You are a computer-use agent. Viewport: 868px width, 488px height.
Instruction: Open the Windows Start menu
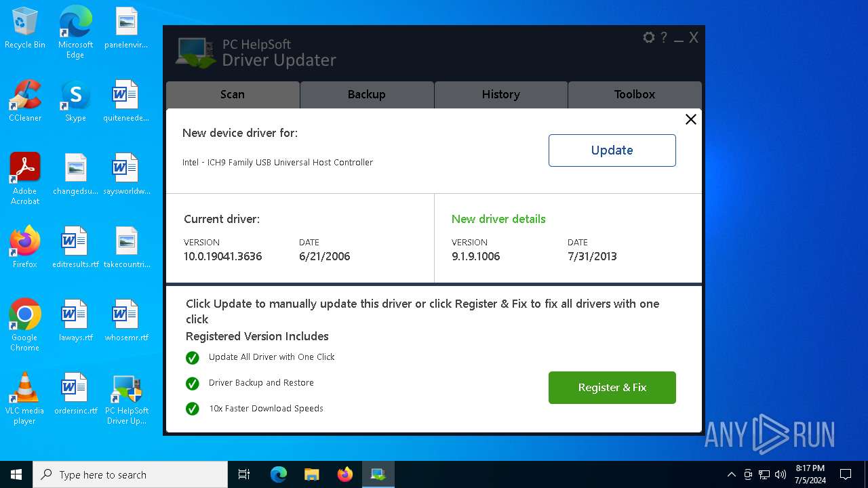(x=16, y=474)
